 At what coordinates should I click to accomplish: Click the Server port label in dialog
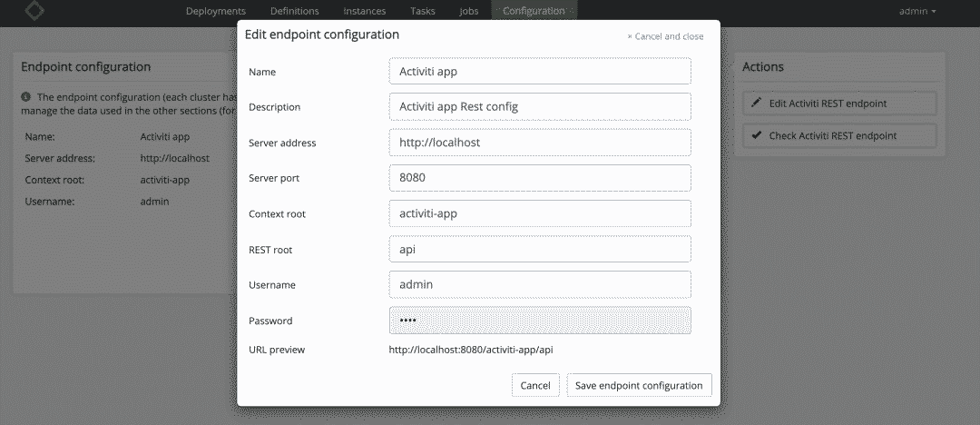click(x=274, y=178)
